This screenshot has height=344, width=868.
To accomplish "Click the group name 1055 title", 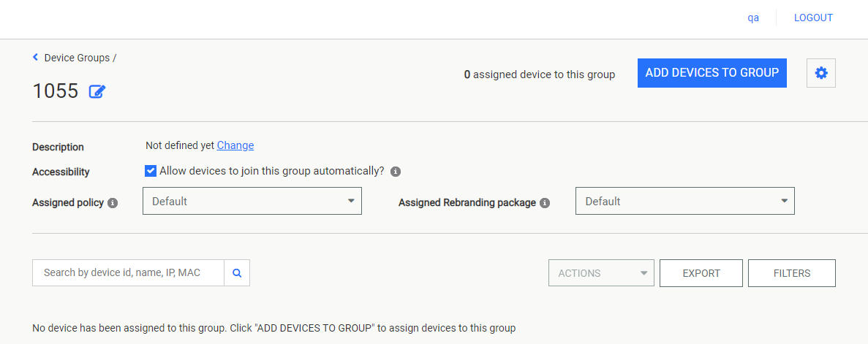I will coord(56,91).
